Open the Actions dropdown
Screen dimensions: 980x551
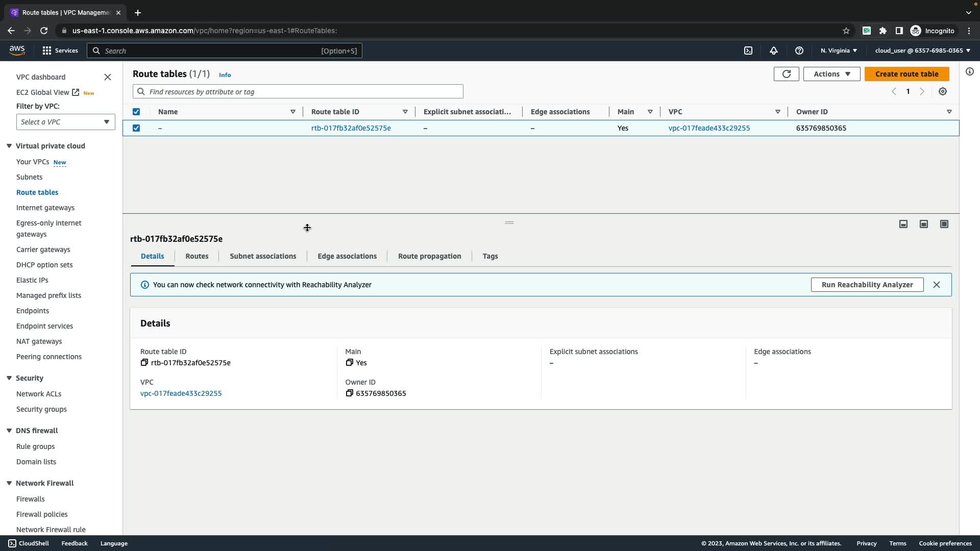point(831,74)
